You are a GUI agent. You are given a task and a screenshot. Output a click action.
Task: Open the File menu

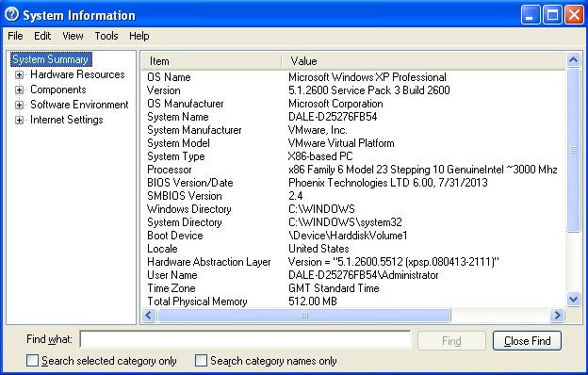pos(15,36)
